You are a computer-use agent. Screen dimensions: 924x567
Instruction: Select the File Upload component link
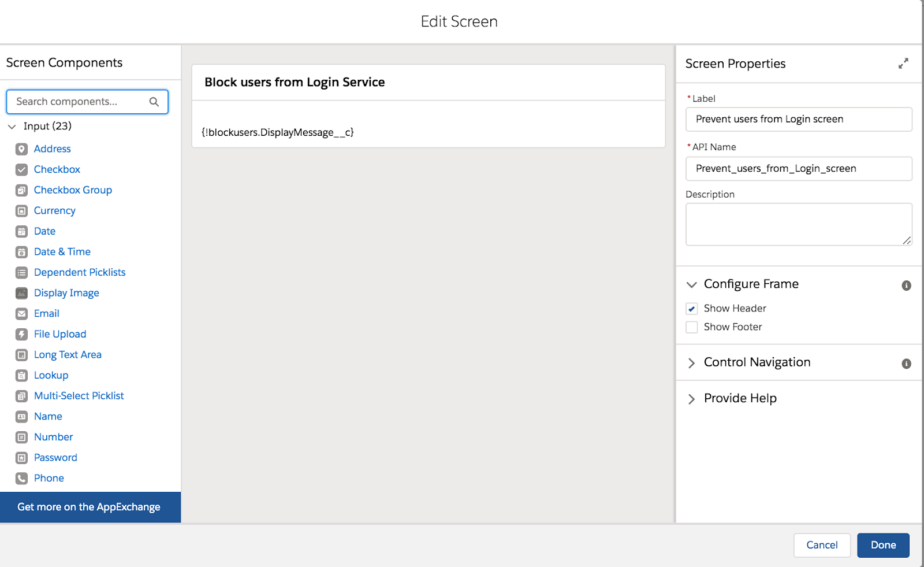click(x=60, y=334)
